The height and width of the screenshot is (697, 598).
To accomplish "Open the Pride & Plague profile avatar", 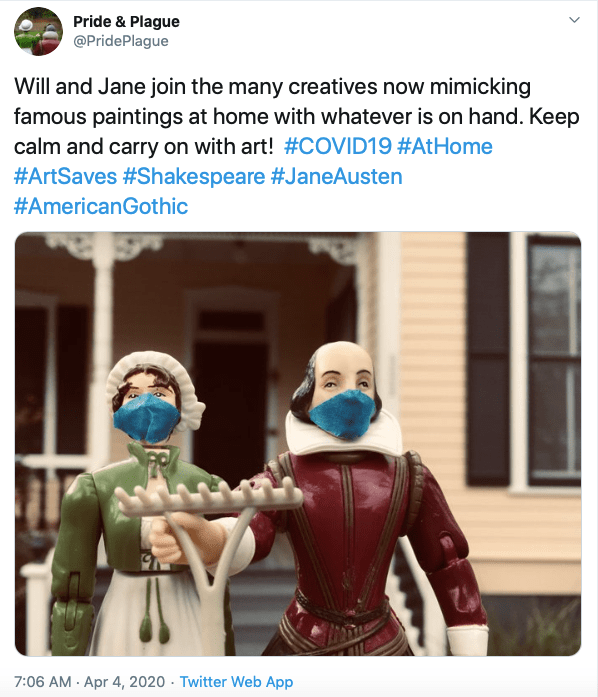I will (x=38, y=32).
